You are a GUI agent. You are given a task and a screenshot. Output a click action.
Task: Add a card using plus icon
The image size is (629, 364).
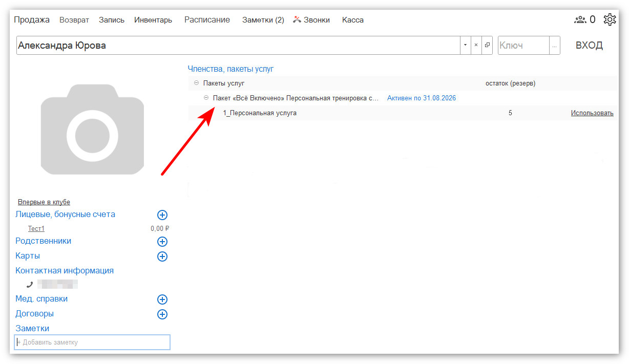click(162, 256)
